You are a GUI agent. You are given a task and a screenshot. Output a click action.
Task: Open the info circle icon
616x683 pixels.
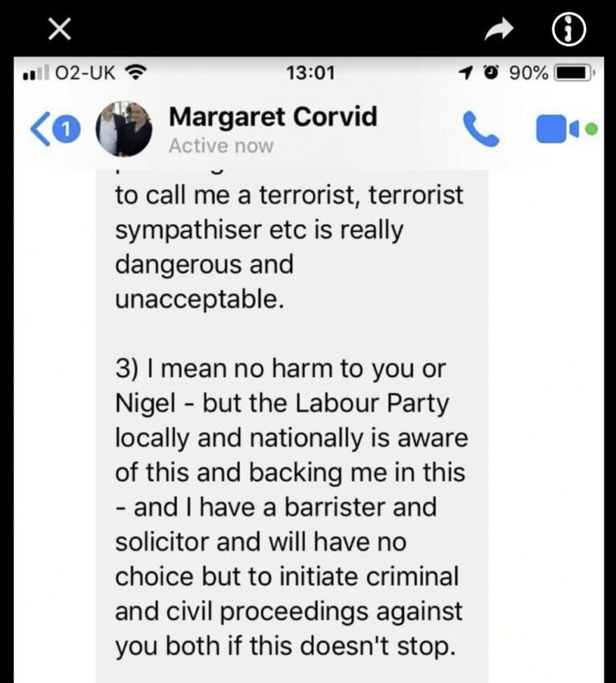point(569,31)
